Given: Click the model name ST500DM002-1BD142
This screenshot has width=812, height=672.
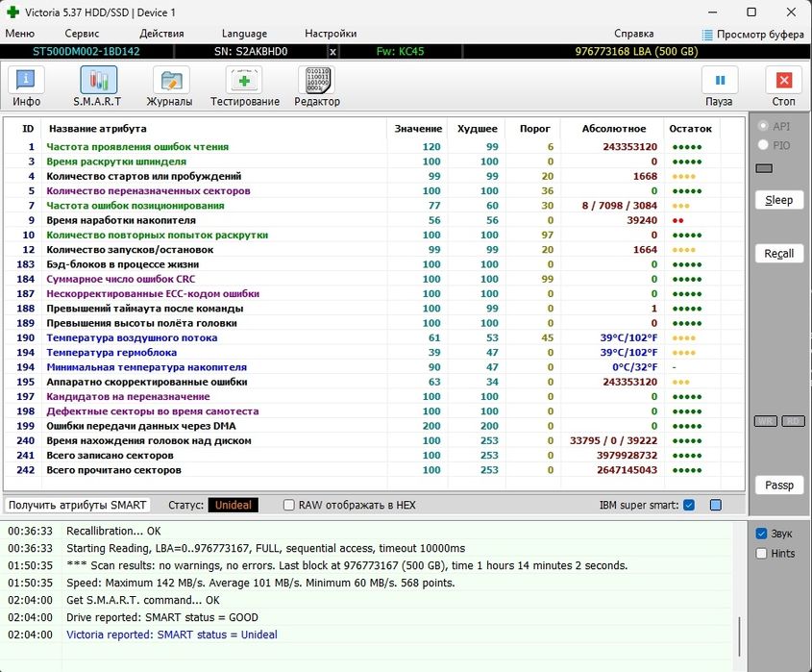Looking at the screenshot, I should coord(86,52).
